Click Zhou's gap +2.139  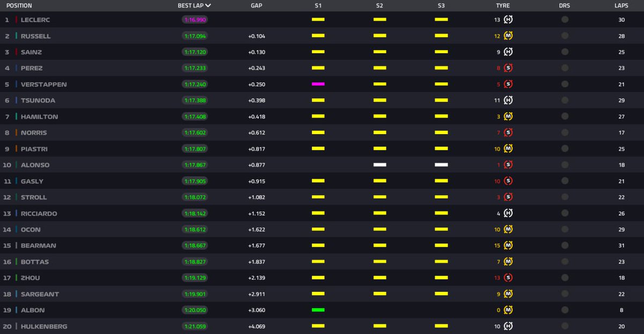point(257,278)
